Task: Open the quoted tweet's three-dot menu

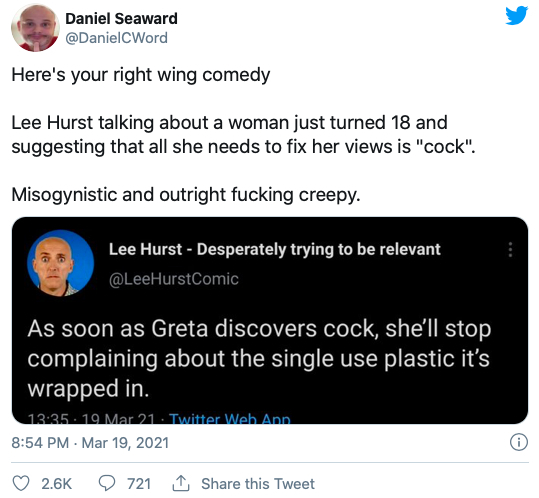Action: 510,250
